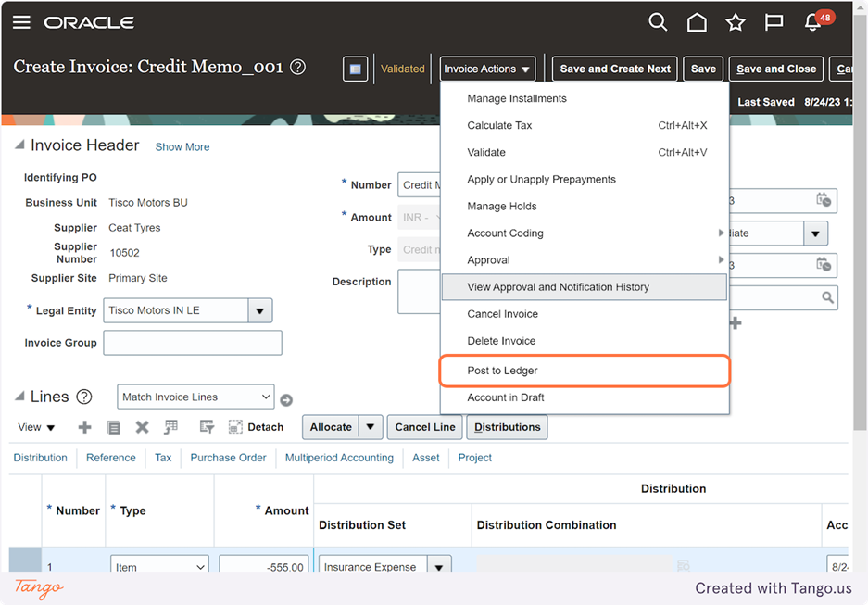Open the Watchlist flag icon
Screen dimensions: 868x605
pyautogui.click(x=774, y=22)
